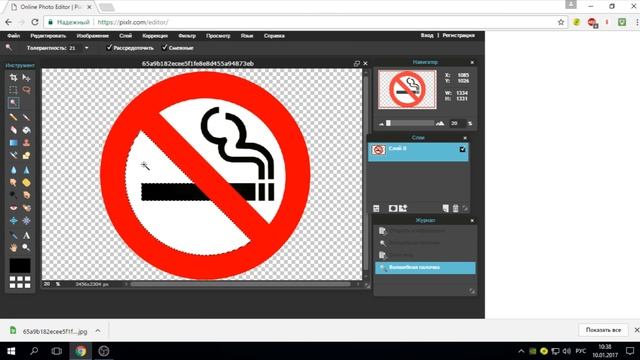Select the Lasso tool
This screenshot has height=360, width=640.
click(27, 90)
